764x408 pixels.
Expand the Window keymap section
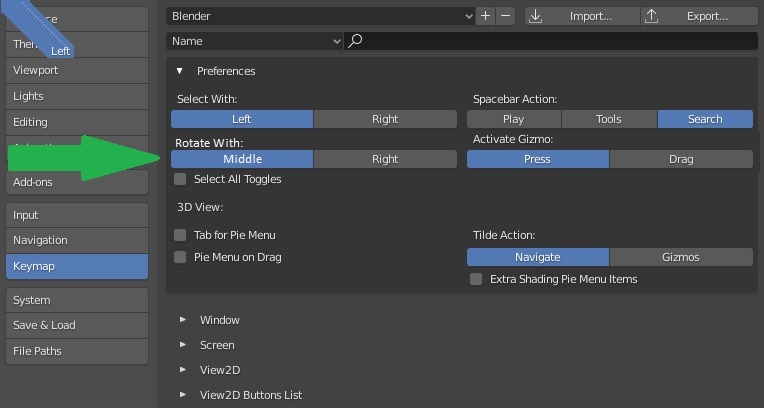(183, 320)
